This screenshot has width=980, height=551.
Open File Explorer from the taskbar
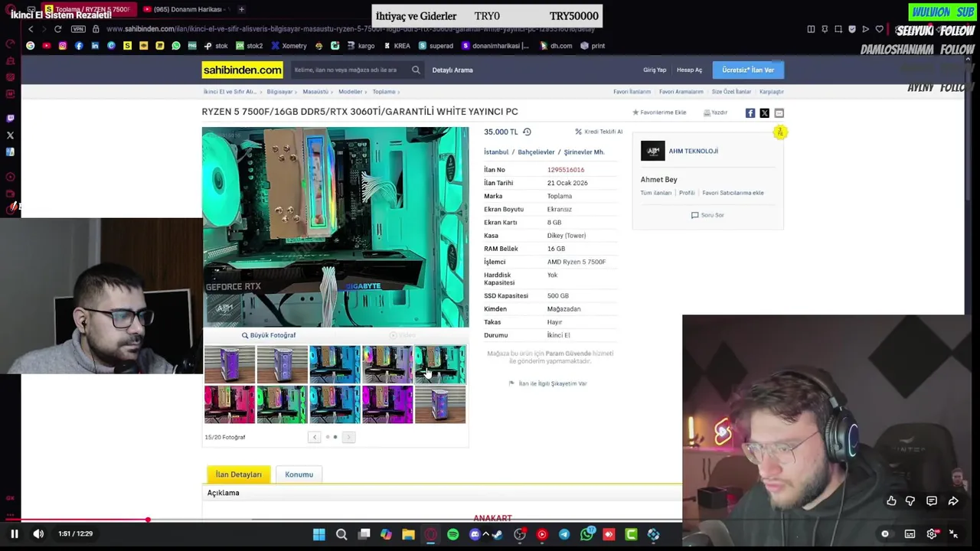408,534
